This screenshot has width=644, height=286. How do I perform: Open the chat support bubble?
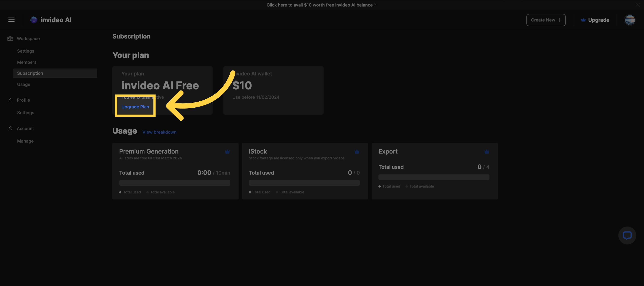[627, 235]
